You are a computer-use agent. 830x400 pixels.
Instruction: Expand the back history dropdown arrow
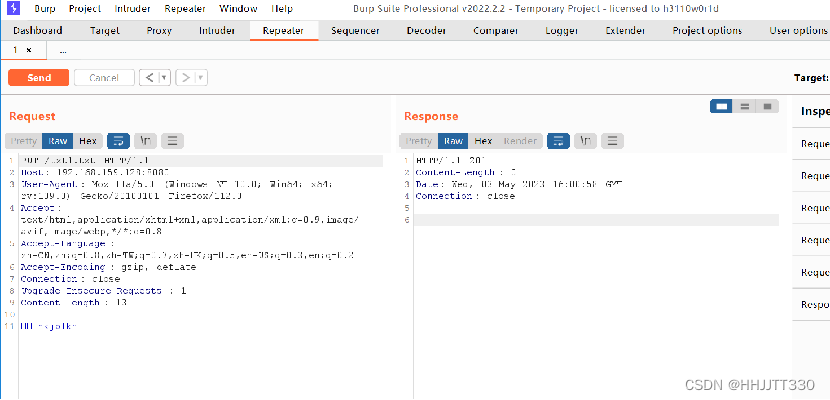pyautogui.click(x=165, y=78)
